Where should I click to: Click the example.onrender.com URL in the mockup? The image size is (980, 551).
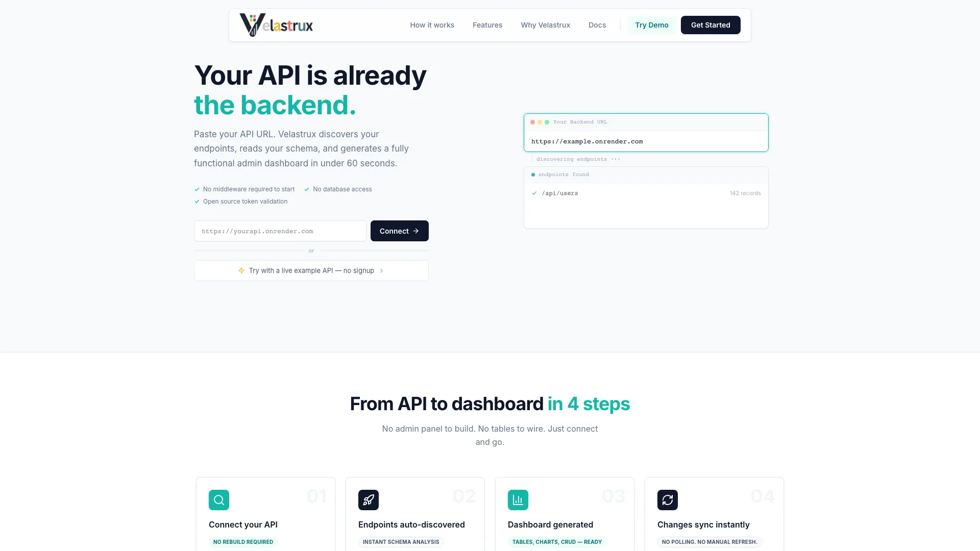coord(587,142)
